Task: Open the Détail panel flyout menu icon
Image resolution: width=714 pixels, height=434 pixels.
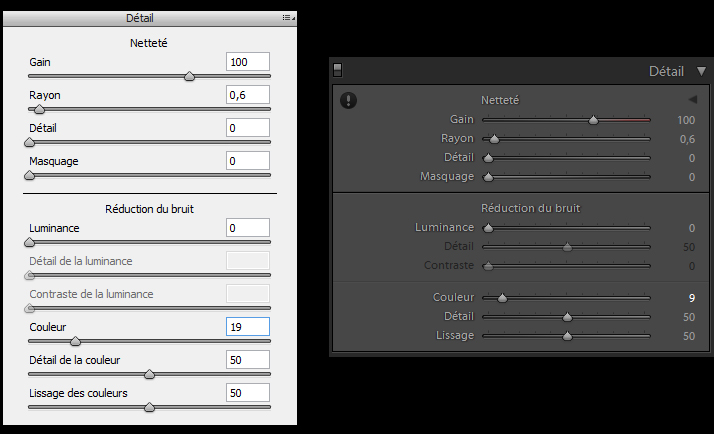Action: (288, 18)
